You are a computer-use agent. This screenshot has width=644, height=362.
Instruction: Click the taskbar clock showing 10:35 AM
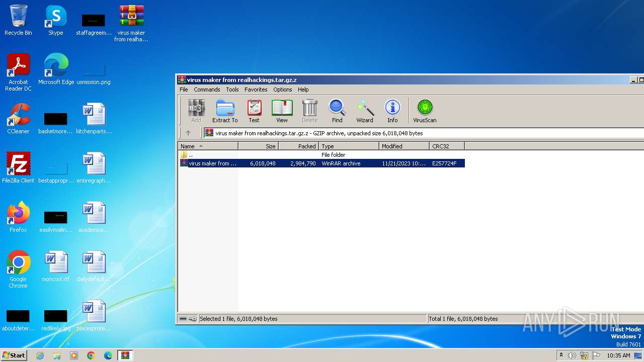pyautogui.click(x=618, y=355)
